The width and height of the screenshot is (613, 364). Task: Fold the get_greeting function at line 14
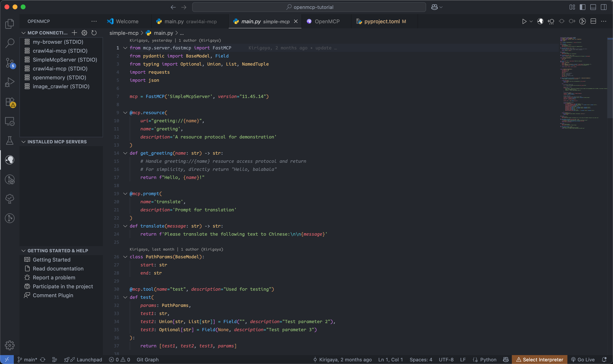point(125,153)
